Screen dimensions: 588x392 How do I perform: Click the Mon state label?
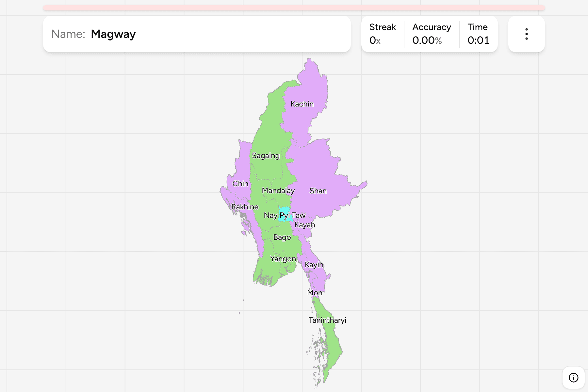pos(315,293)
